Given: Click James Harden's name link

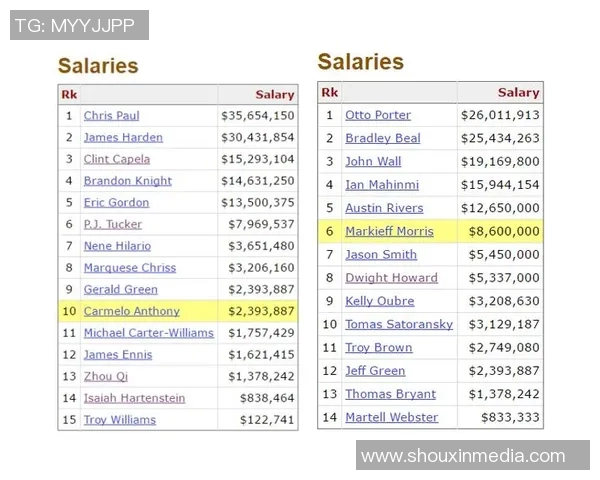Looking at the screenshot, I should point(123,138).
